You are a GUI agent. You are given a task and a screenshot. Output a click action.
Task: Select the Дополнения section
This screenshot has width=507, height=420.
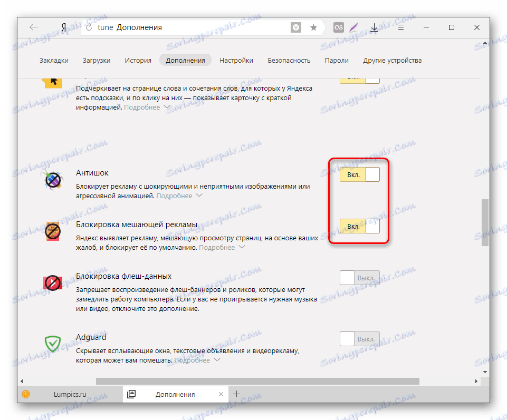185,61
